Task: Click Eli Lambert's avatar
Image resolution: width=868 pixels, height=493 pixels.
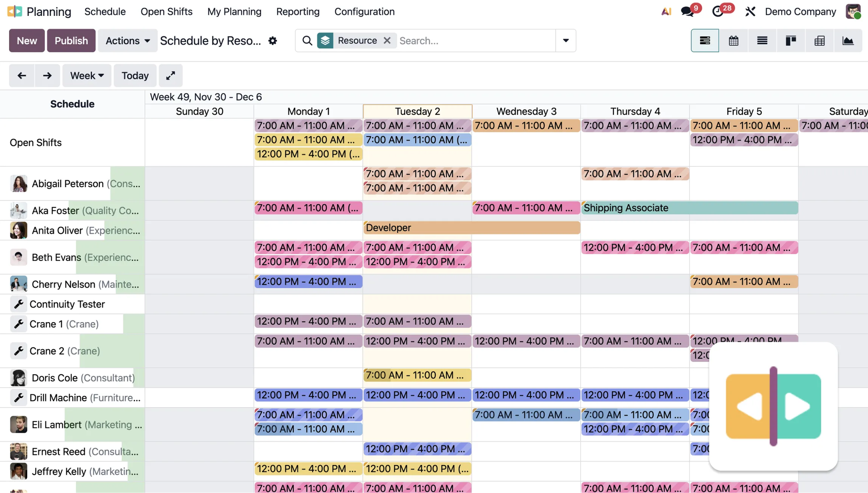Action: pos(19,425)
